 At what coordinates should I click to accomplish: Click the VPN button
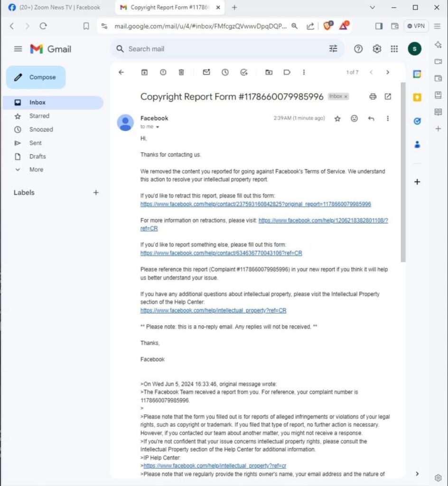coord(416,26)
